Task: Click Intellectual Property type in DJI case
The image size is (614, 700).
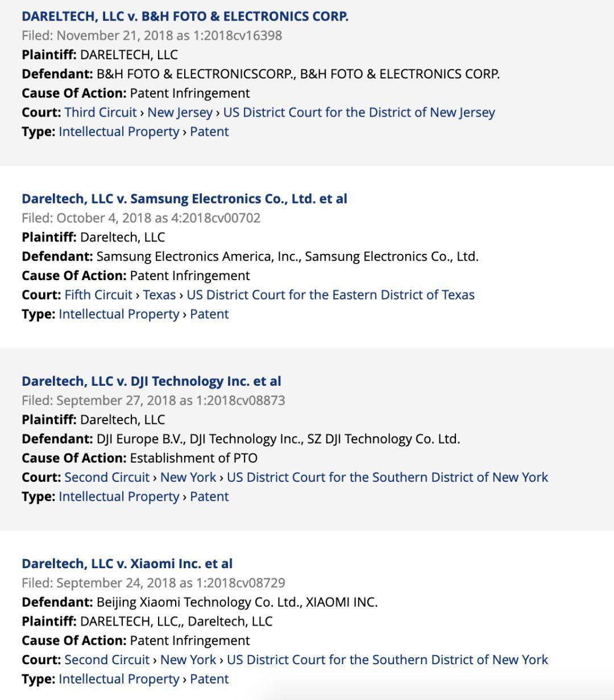Action: [x=119, y=497]
